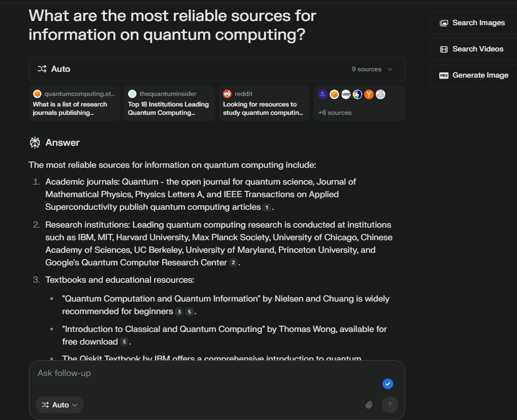Open the Search Images option

pos(473,23)
